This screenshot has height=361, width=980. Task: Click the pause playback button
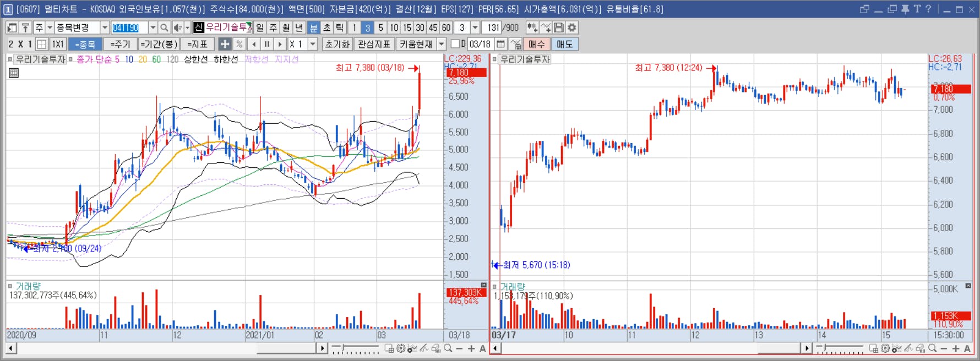[x=267, y=44]
